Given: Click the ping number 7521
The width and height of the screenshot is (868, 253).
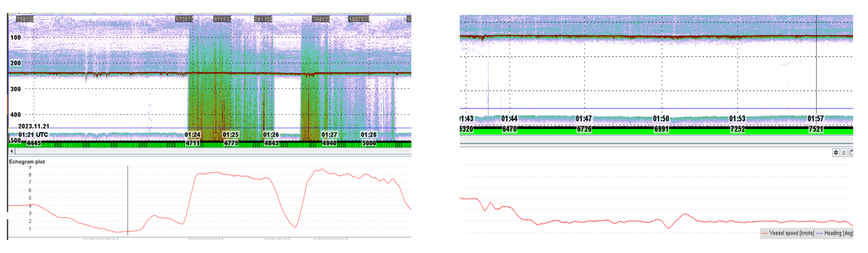Looking at the screenshot, I should 817,129.
